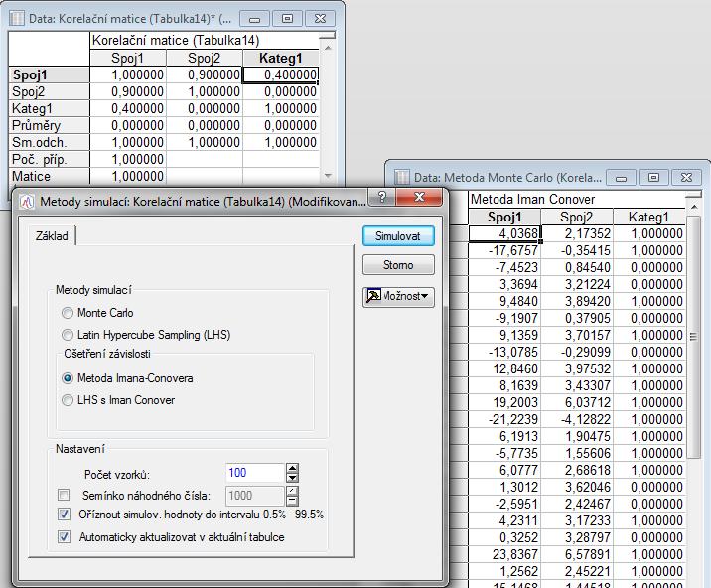This screenshot has height=588, width=711.
Task: Click the Simulovat button
Action: [x=398, y=236]
